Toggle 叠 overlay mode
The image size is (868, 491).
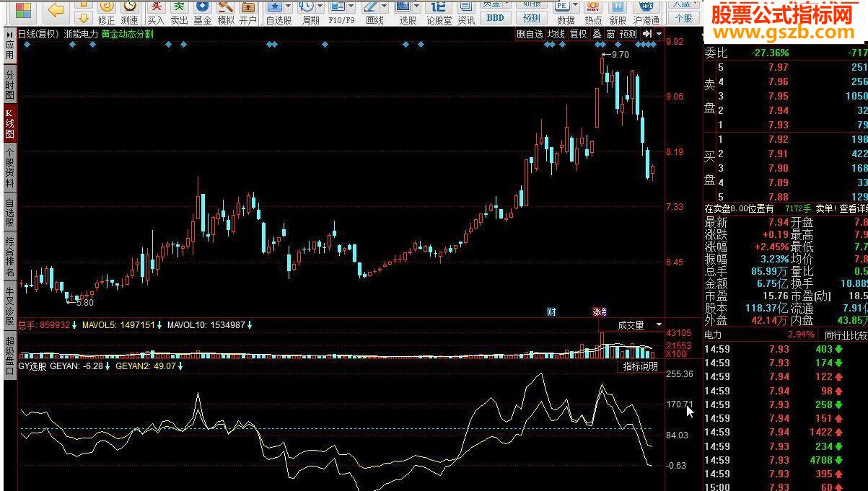tap(597, 34)
